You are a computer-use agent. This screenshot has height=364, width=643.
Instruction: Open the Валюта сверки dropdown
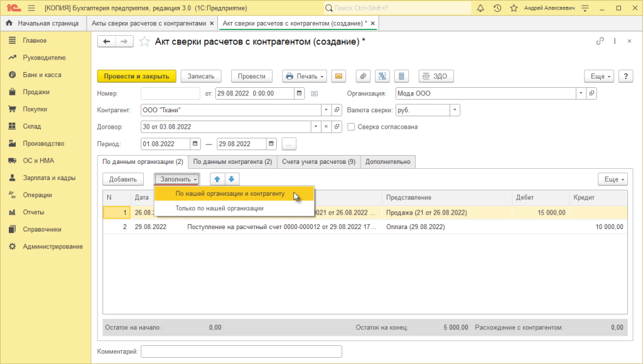tap(455, 110)
